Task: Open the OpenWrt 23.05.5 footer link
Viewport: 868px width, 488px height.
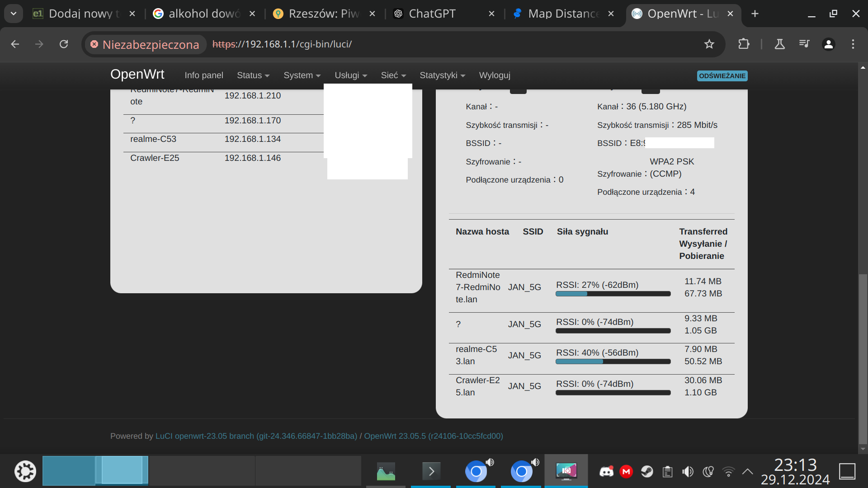Action: (434, 436)
